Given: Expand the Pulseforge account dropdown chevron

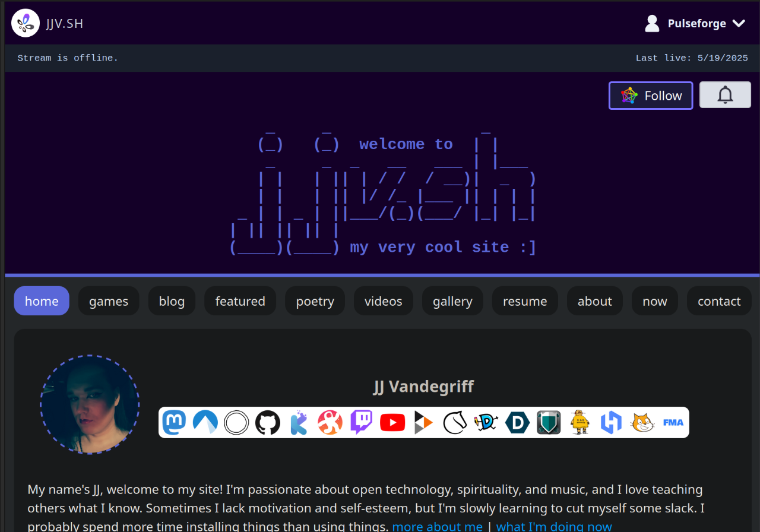Looking at the screenshot, I should point(739,23).
